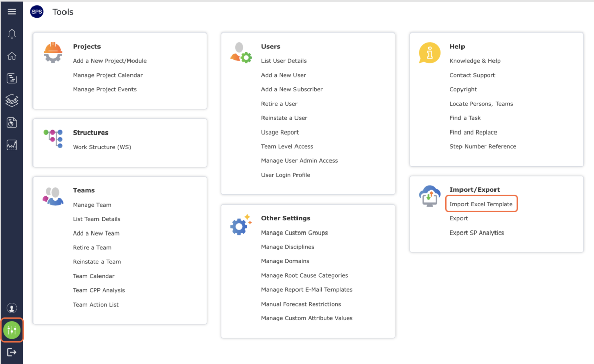This screenshot has height=364, width=594.
Task: Open Step Number Reference
Action: (483, 146)
